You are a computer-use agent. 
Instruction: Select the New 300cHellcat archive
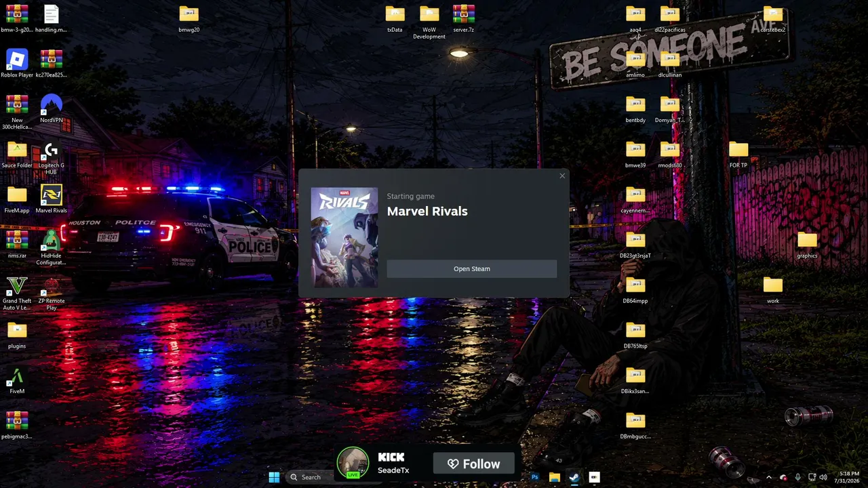(17, 113)
